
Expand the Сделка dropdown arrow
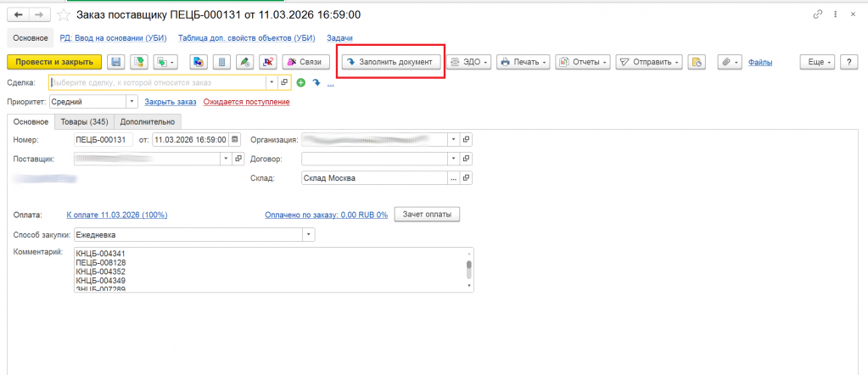tap(272, 82)
